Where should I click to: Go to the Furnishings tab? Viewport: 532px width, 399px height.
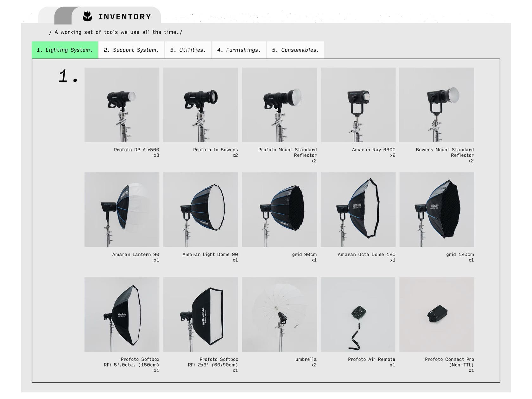(239, 50)
